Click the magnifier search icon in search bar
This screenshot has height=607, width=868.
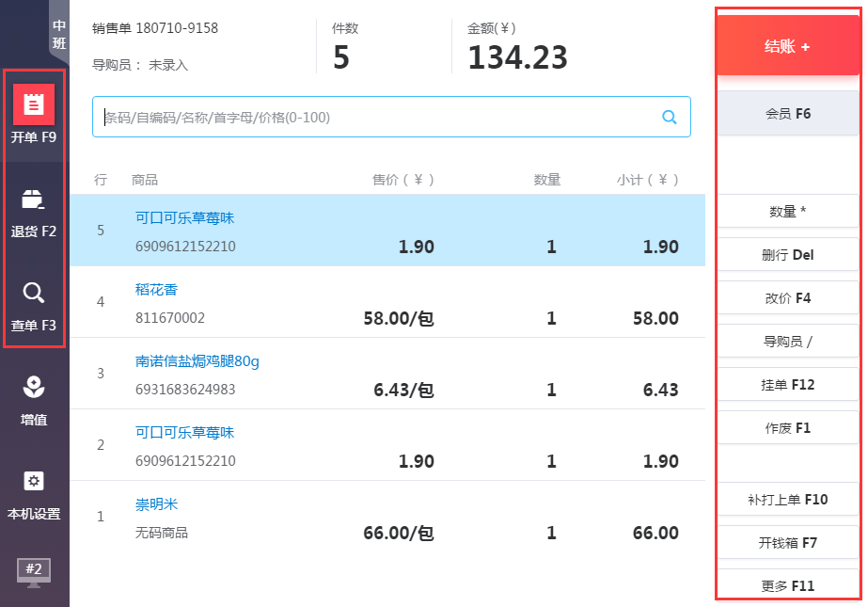pyautogui.click(x=669, y=117)
